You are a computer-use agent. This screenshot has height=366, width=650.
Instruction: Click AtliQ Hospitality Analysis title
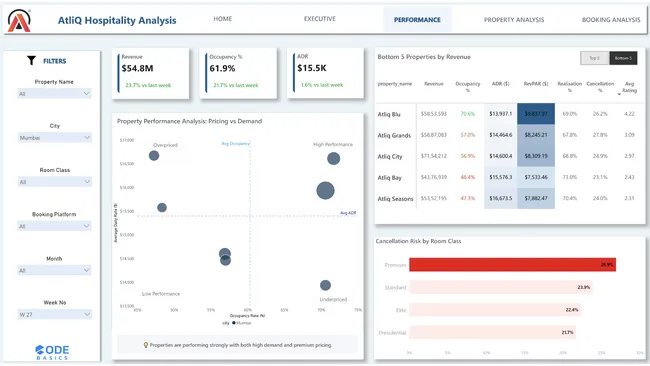(x=117, y=20)
